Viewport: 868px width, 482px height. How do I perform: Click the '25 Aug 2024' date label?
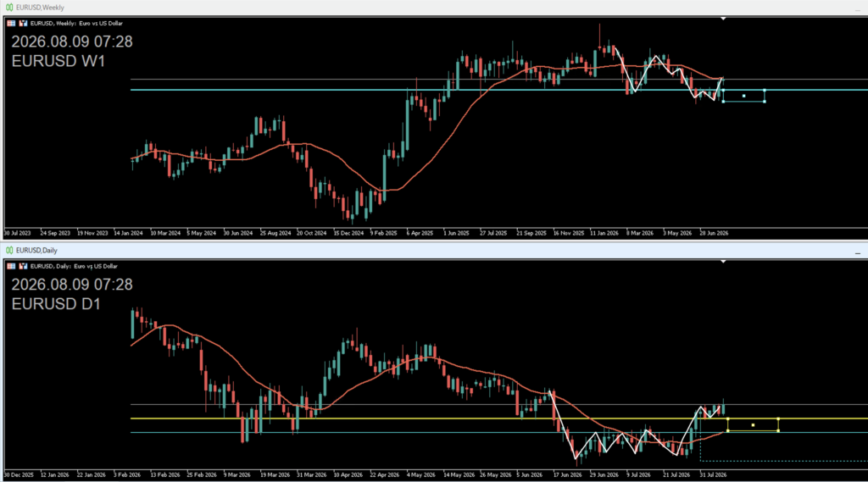point(275,233)
